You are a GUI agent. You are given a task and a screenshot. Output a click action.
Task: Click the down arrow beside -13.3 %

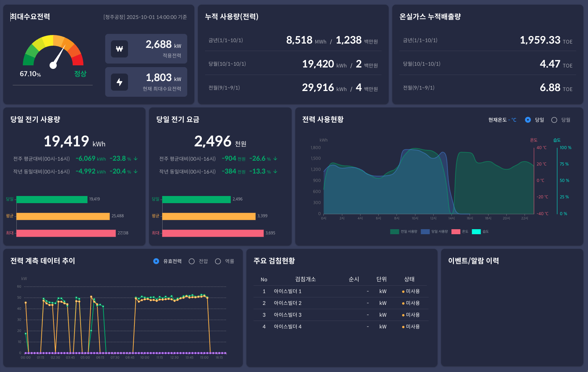275,171
